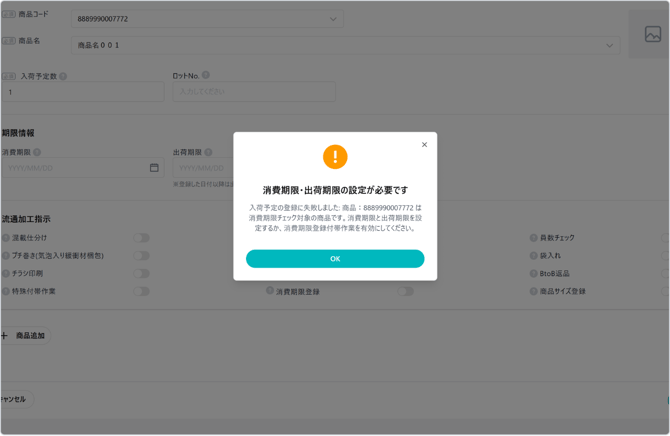This screenshot has height=436, width=670.
Task: Expand the 商品名 dropdown
Action: (609, 45)
